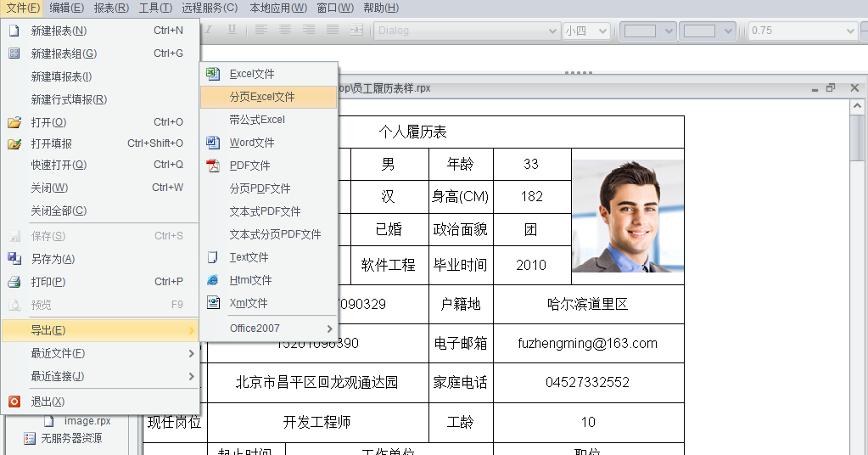This screenshot has height=455, width=868.
Task: Open the 报表(R) menu in menu bar
Action: tap(111, 8)
